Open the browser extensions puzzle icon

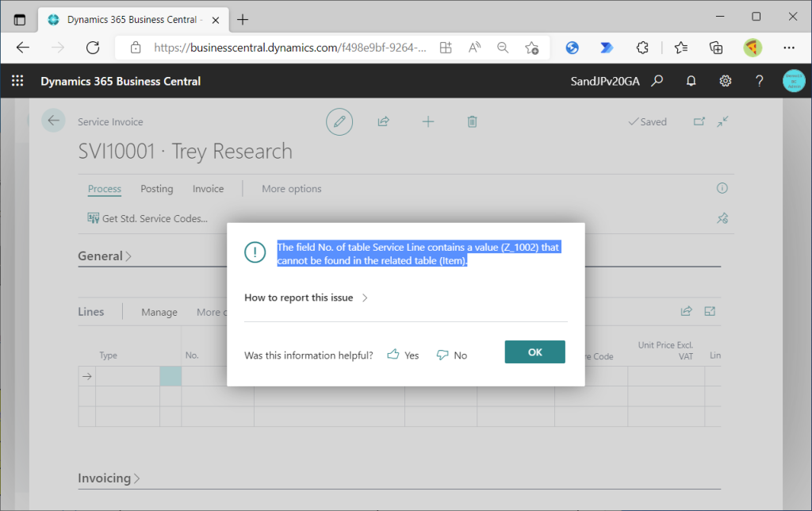[x=642, y=48]
